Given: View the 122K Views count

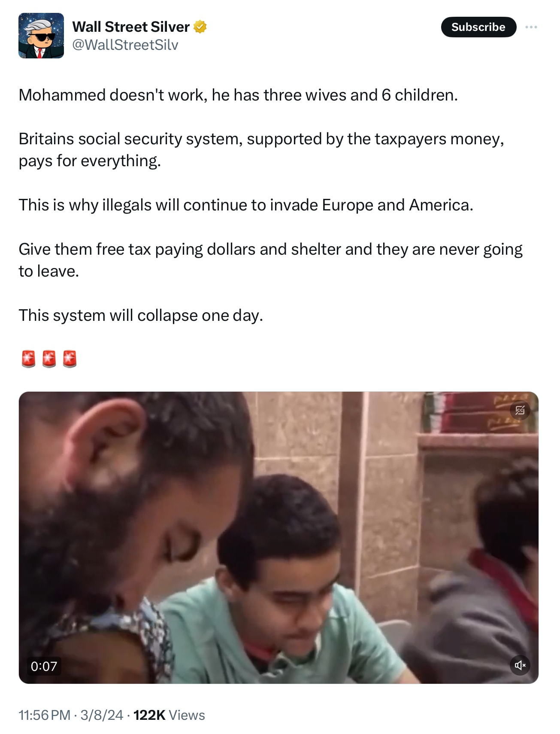Looking at the screenshot, I should [169, 715].
